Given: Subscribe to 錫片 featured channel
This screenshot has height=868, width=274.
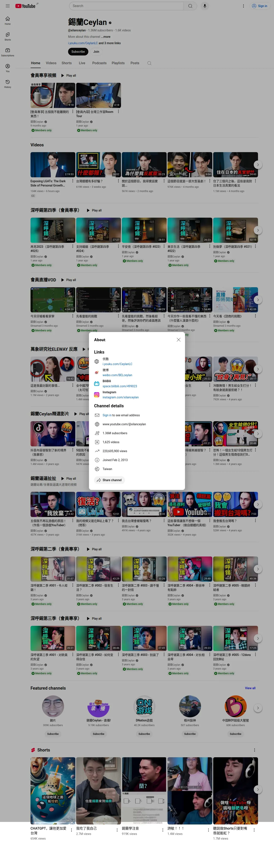Looking at the screenshot, I should pos(53,734).
